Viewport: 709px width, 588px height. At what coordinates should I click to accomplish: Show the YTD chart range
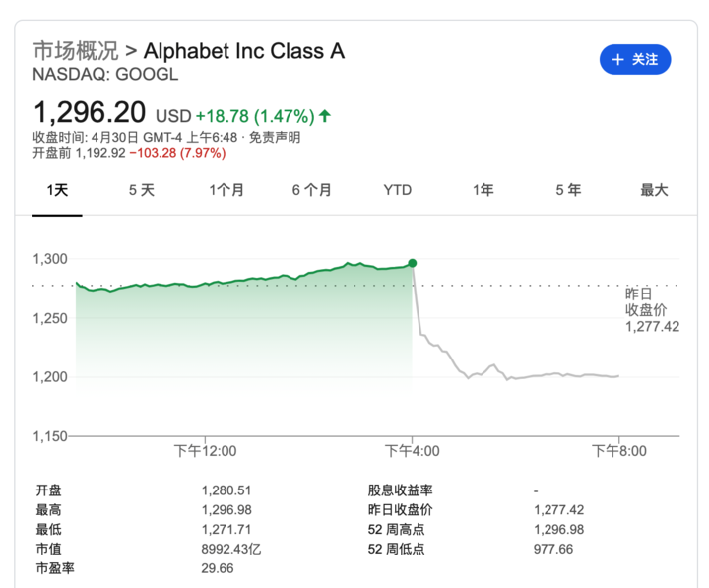coord(398,190)
